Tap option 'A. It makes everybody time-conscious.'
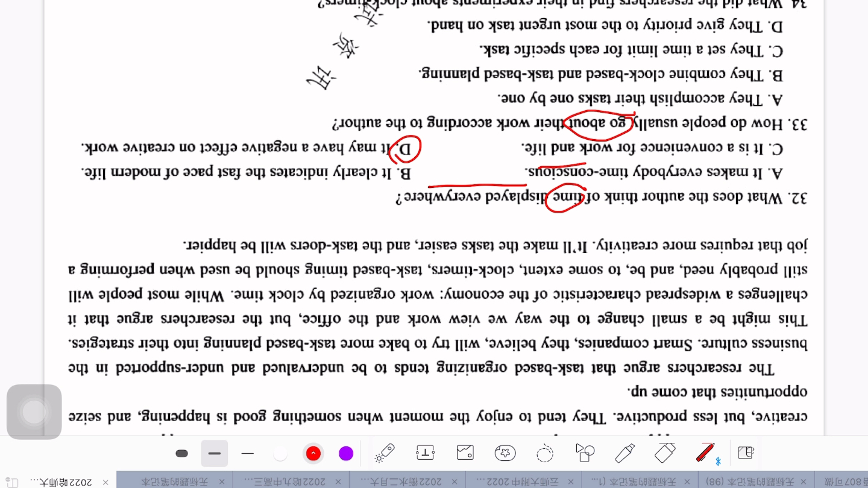 pos(654,172)
